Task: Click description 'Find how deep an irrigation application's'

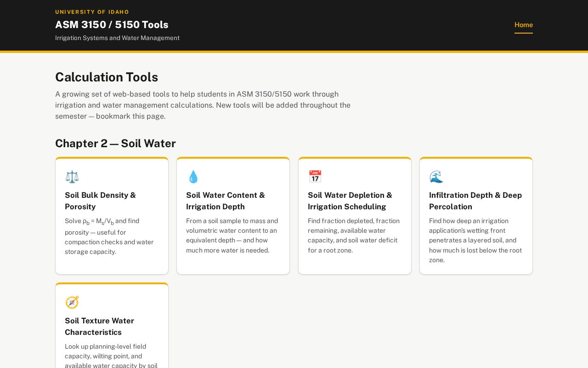Action: point(475,241)
